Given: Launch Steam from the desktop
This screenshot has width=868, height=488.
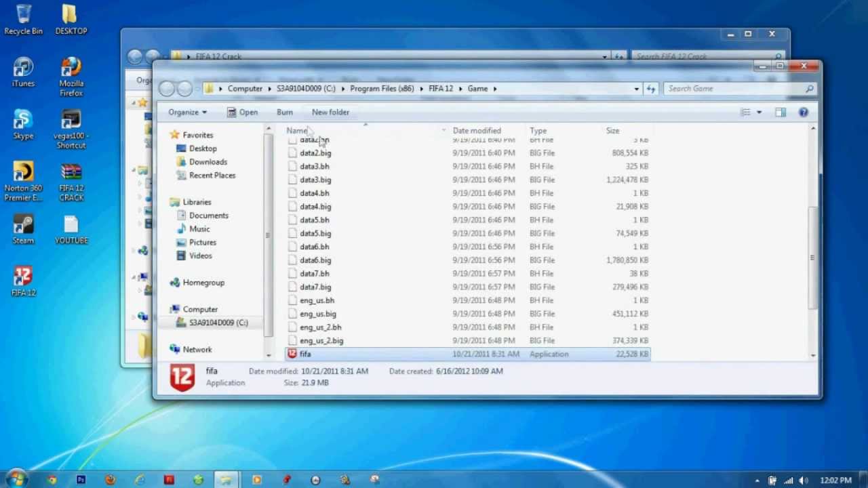Looking at the screenshot, I should coord(23,229).
